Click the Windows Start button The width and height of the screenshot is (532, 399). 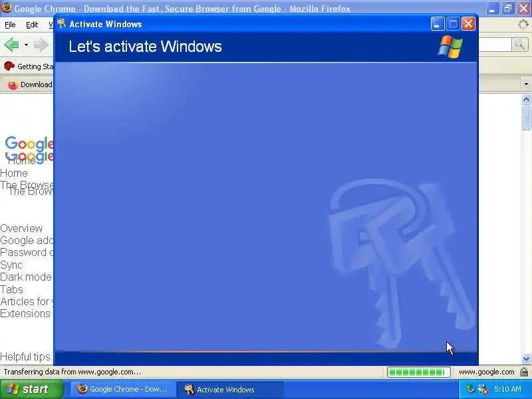click(31, 389)
